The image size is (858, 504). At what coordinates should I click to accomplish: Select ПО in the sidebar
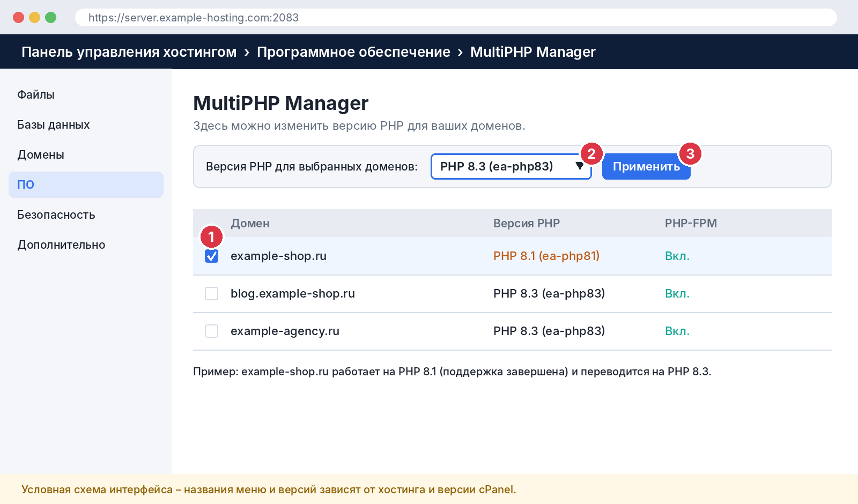[x=86, y=185]
